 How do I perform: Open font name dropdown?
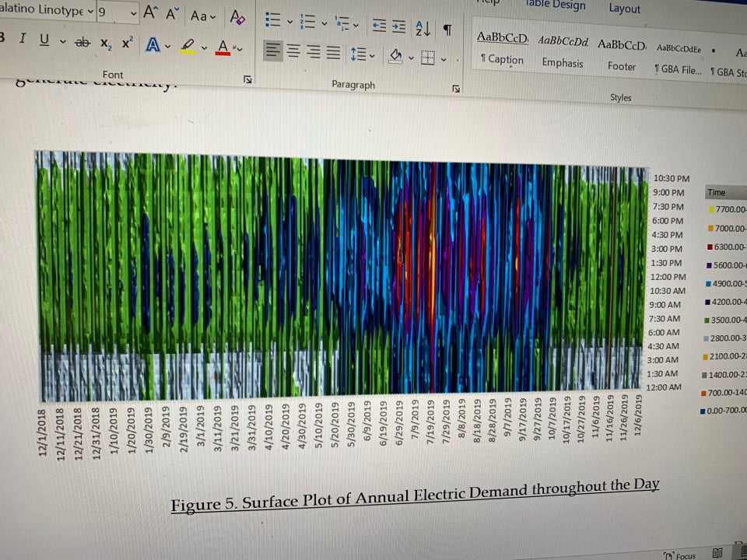[x=90, y=11]
